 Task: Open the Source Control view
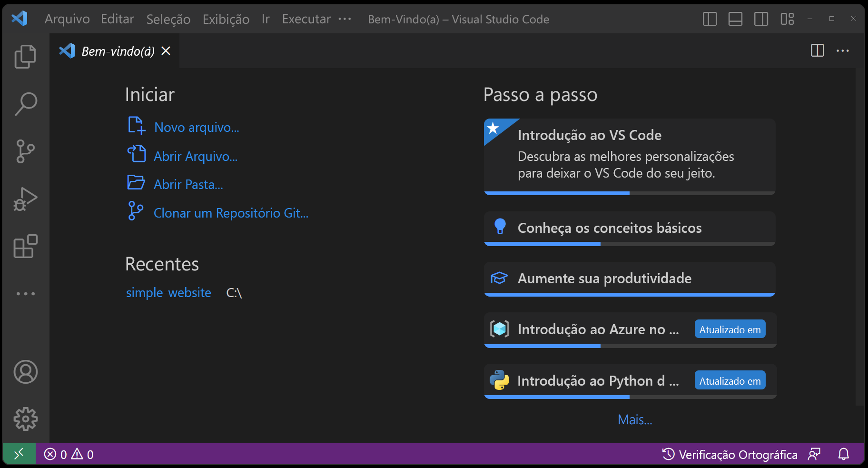25,151
